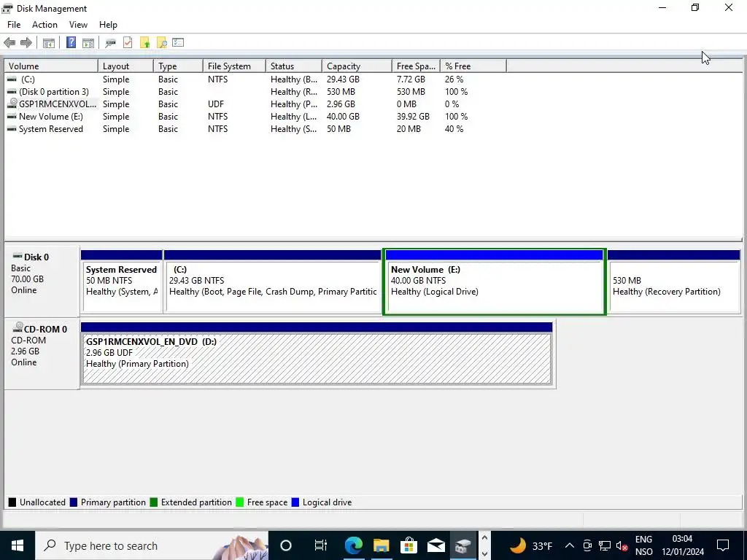747x560 pixels.
Task: Click the Back arrow toolbar icon
Action: [x=9, y=43]
